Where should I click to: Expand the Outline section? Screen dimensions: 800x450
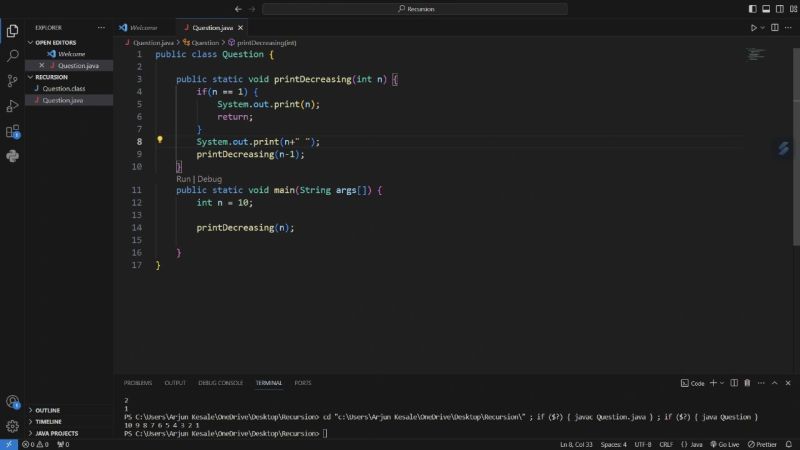pyautogui.click(x=47, y=410)
